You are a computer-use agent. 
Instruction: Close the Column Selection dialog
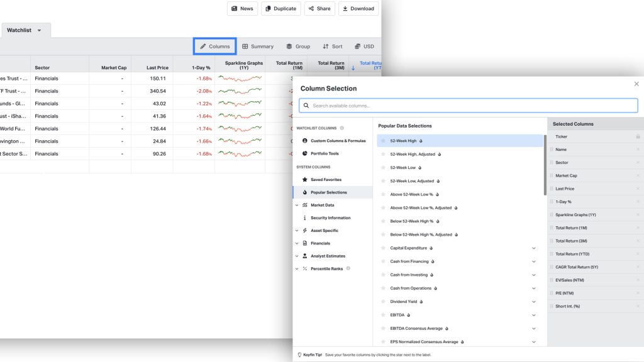pyautogui.click(x=636, y=84)
